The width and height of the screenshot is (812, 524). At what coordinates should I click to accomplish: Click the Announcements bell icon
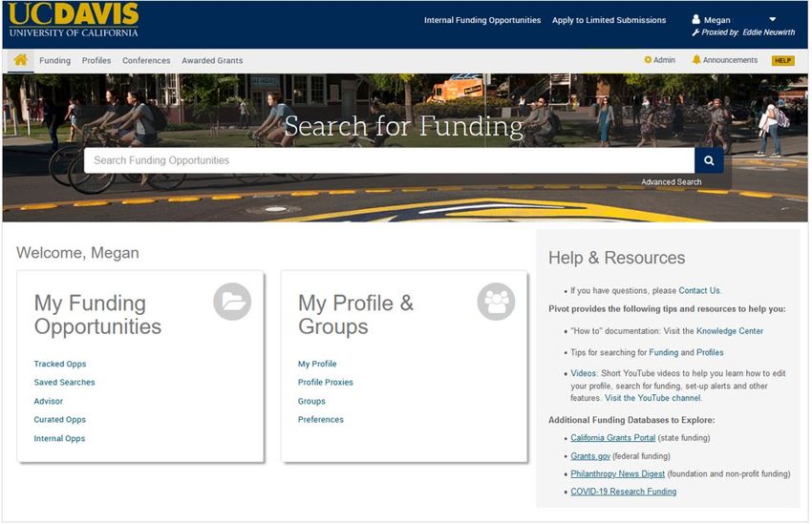click(x=697, y=60)
